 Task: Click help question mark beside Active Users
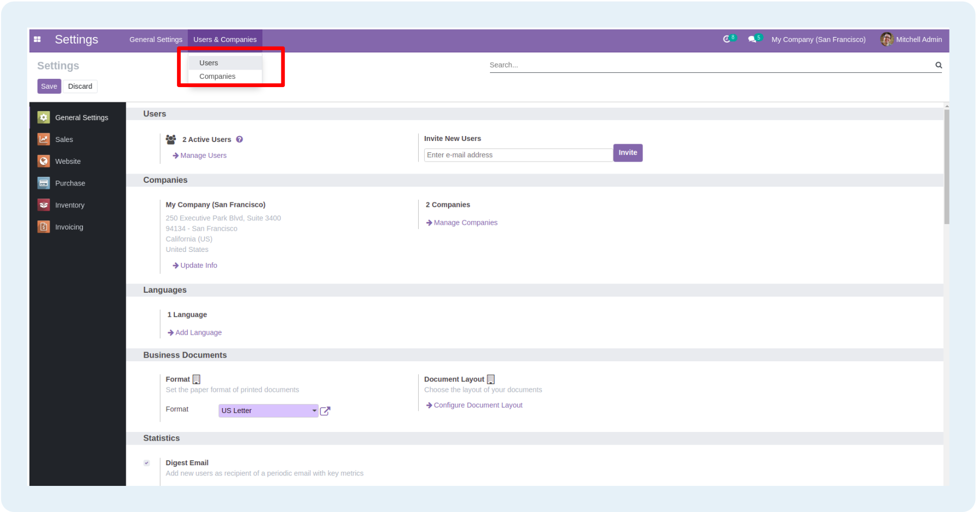(x=240, y=139)
